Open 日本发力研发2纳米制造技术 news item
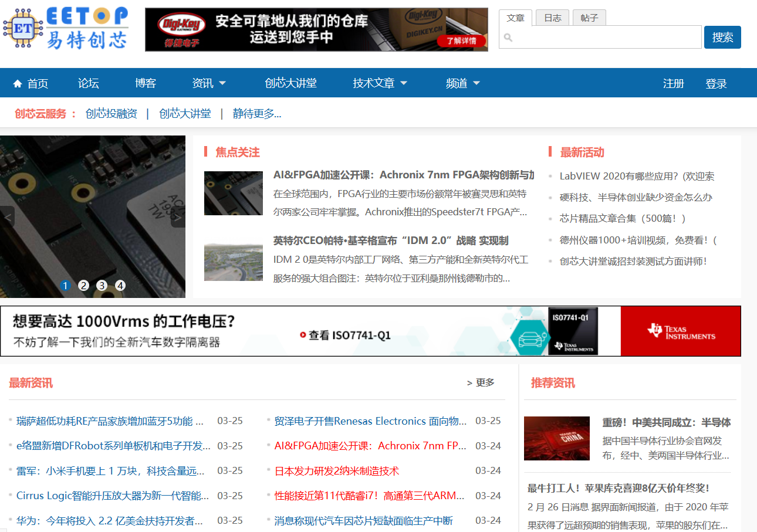 337,470
